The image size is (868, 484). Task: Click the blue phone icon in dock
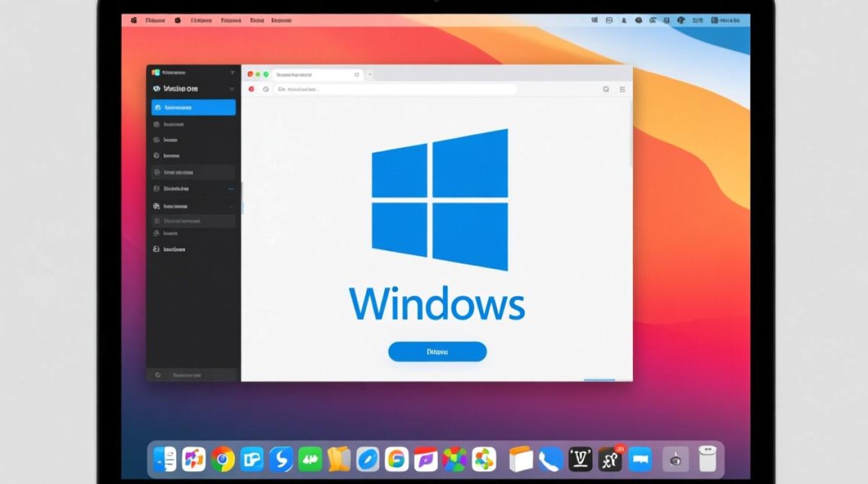click(x=550, y=459)
